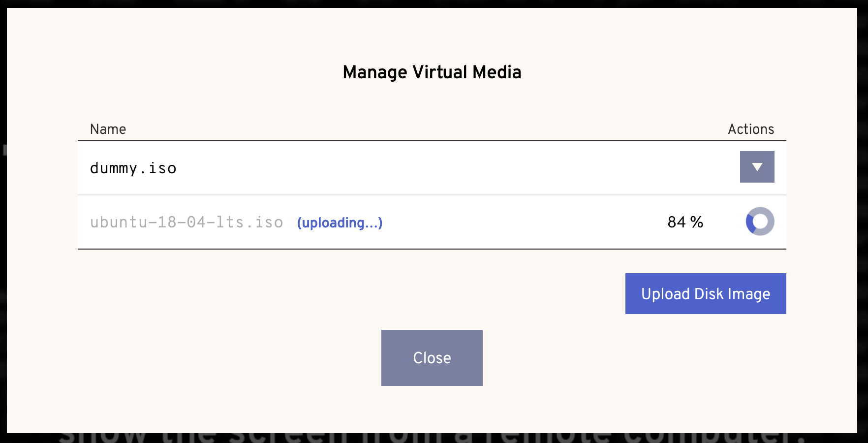Click the white triangle in the dummy.iso action button
Image resolution: width=868 pixels, height=443 pixels.
point(757,167)
